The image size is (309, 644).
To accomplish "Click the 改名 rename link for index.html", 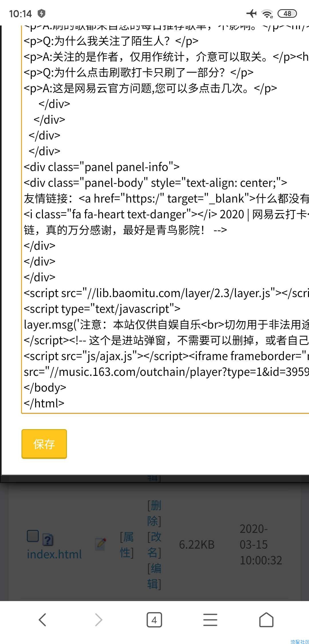I will [154, 545].
